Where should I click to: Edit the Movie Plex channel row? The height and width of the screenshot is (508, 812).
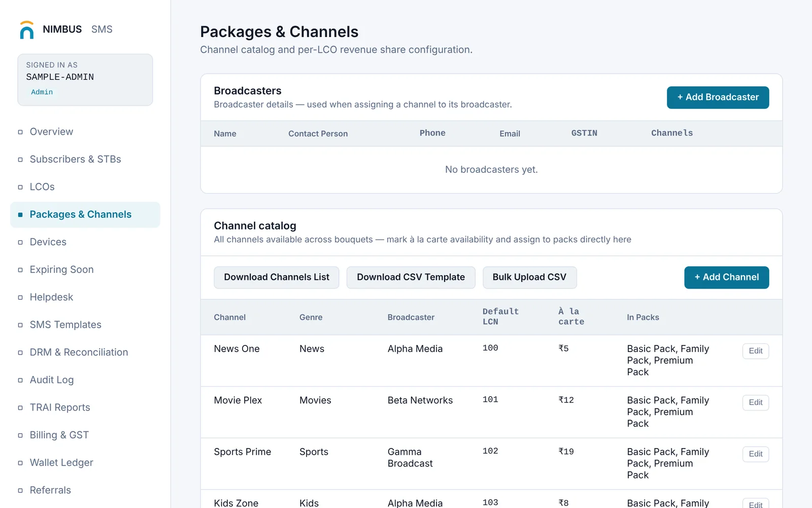[755, 402]
